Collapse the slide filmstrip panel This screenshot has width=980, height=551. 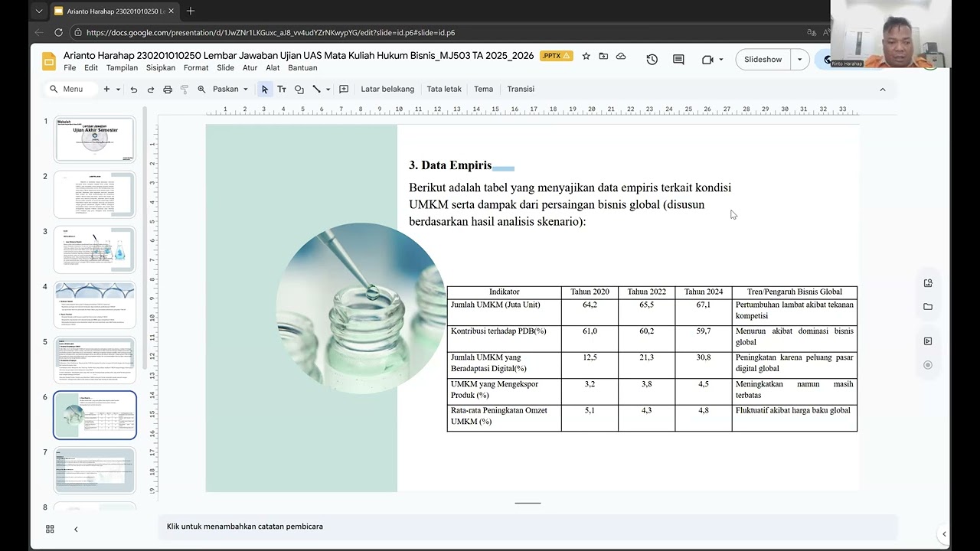pos(76,529)
